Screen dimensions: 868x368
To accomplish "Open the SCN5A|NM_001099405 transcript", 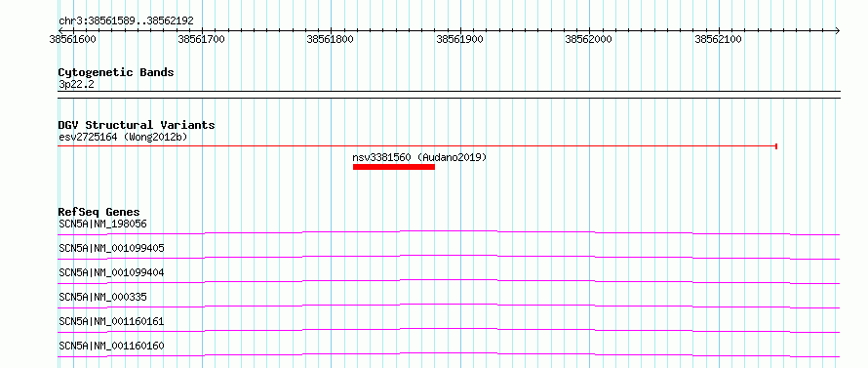I will (x=111, y=248).
